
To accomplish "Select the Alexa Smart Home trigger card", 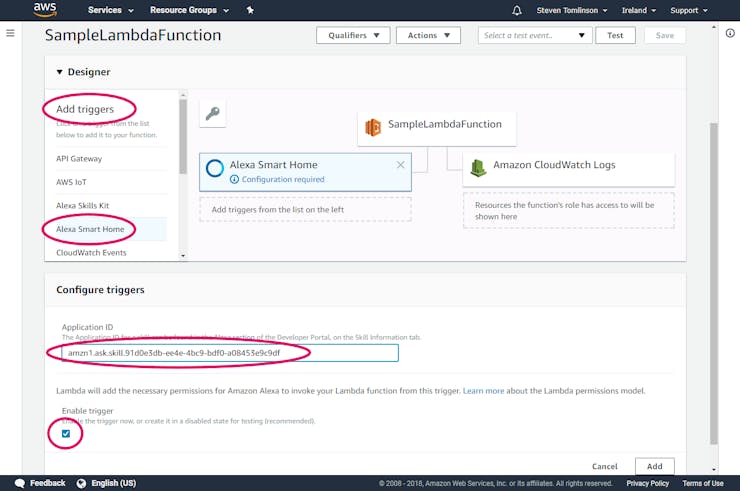I will tap(305, 172).
